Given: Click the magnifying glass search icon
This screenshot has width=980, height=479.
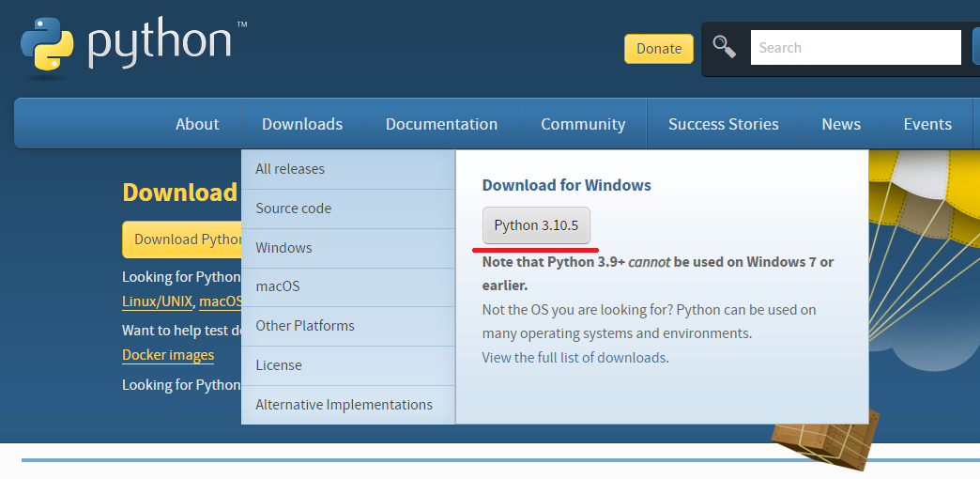Looking at the screenshot, I should click(x=725, y=47).
